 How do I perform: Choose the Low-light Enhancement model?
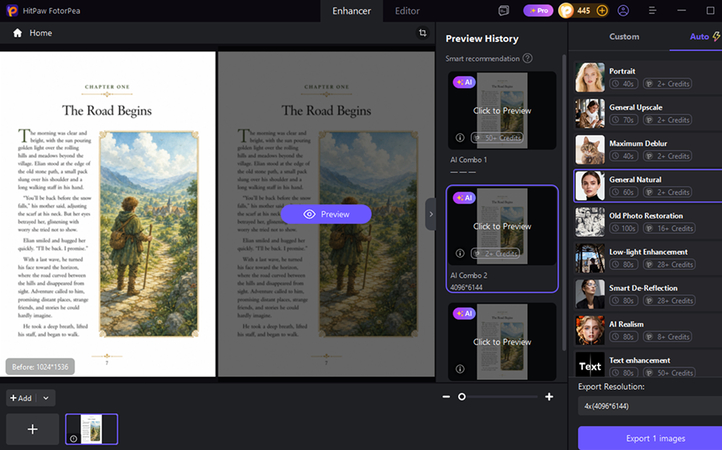point(648,258)
